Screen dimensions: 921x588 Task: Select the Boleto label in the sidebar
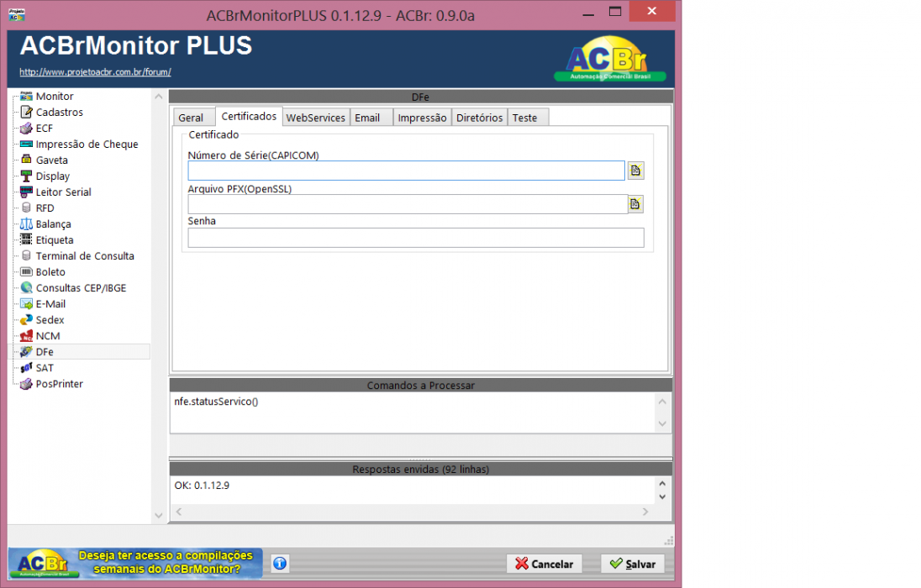click(50, 271)
